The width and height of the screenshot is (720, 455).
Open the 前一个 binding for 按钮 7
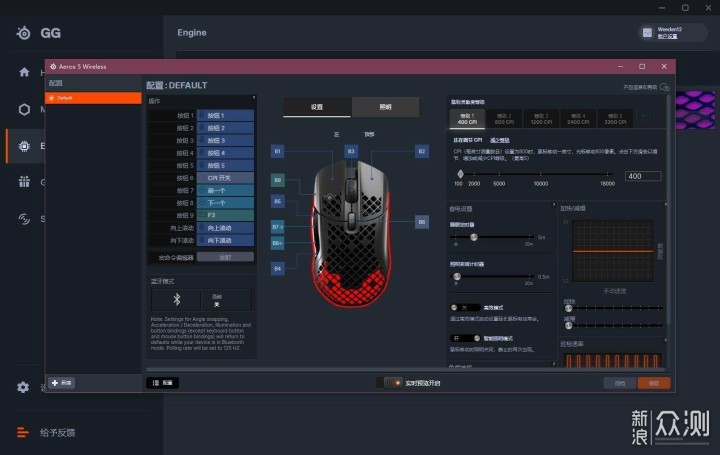click(x=225, y=190)
